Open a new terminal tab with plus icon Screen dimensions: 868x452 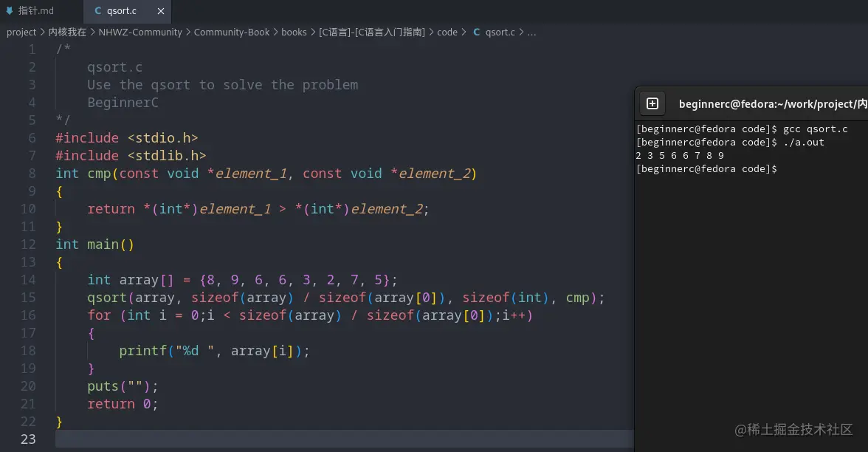point(652,103)
